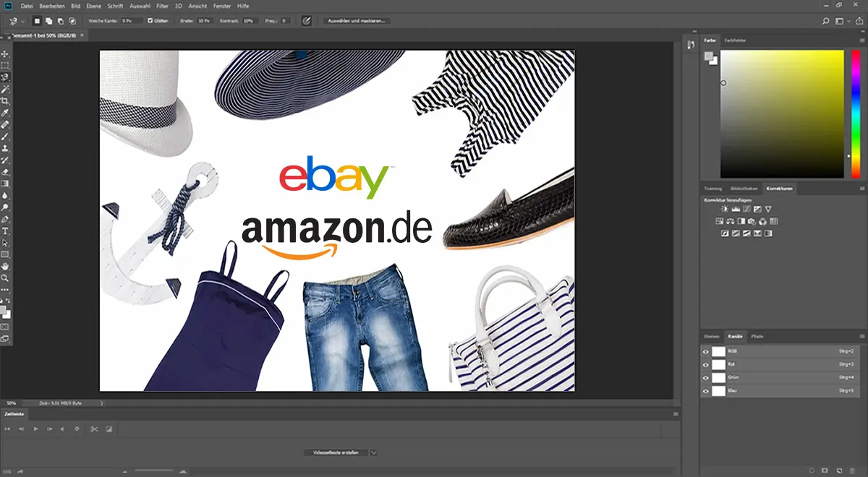Image resolution: width=868 pixels, height=477 pixels.
Task: Choose Add to selection mode
Action: pos(48,21)
